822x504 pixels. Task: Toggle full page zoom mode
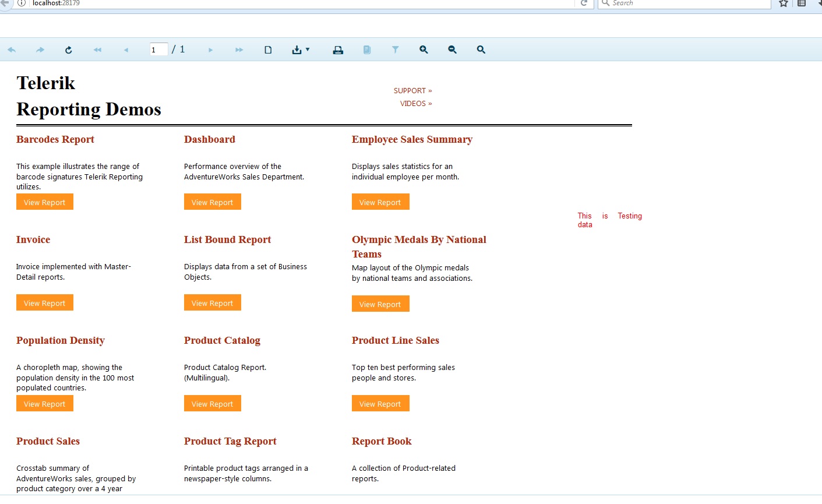481,50
